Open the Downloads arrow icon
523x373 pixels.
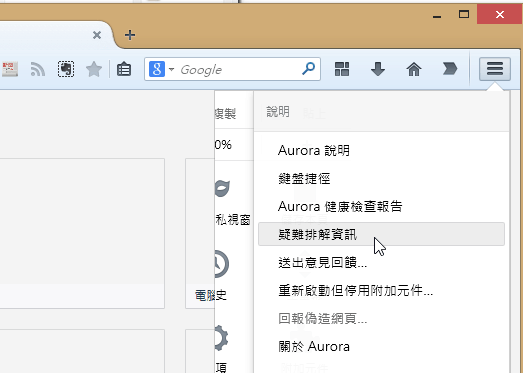coord(378,69)
